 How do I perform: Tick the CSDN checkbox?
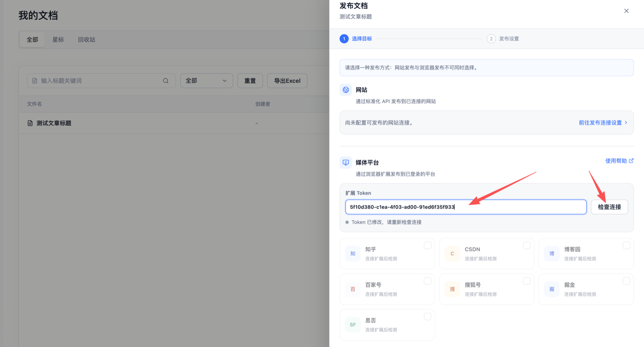coord(527,245)
